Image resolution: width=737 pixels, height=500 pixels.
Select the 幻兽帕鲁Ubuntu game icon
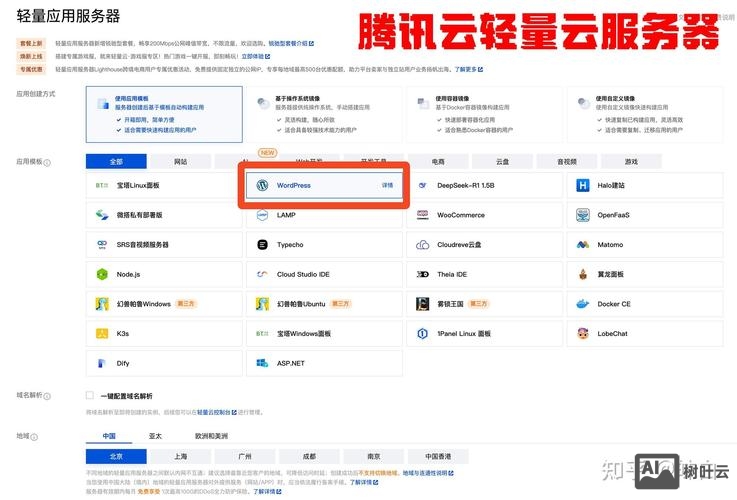point(262,304)
